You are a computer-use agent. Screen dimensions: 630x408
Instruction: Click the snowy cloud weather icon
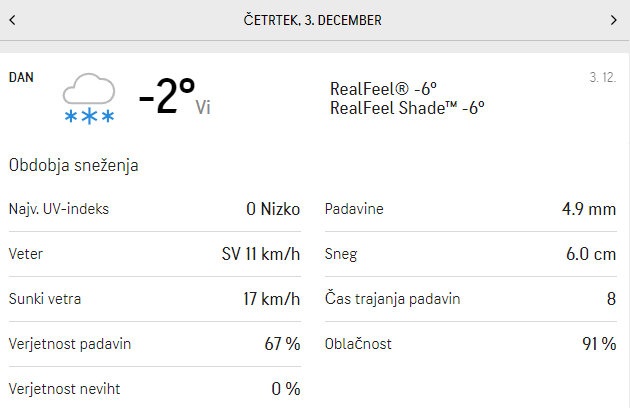pos(89,98)
